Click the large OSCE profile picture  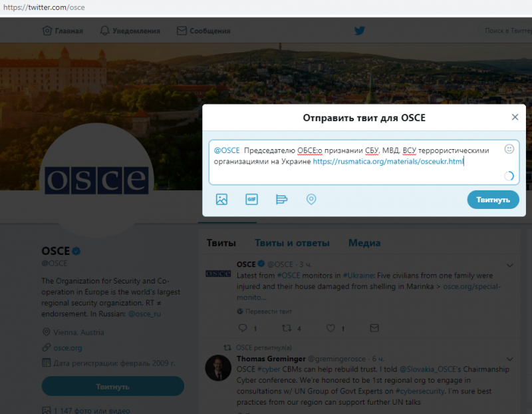click(96, 180)
